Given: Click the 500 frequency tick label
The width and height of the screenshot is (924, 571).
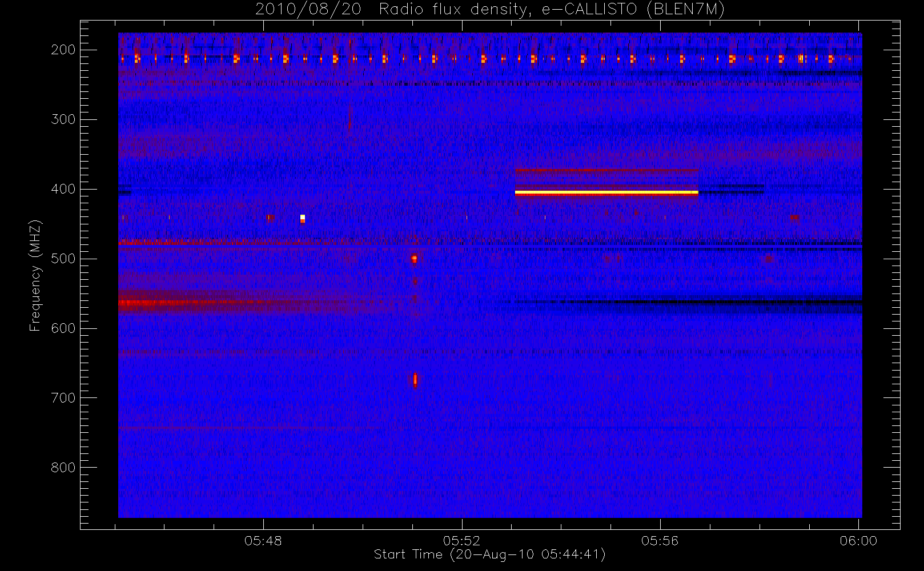Looking at the screenshot, I should (x=63, y=259).
